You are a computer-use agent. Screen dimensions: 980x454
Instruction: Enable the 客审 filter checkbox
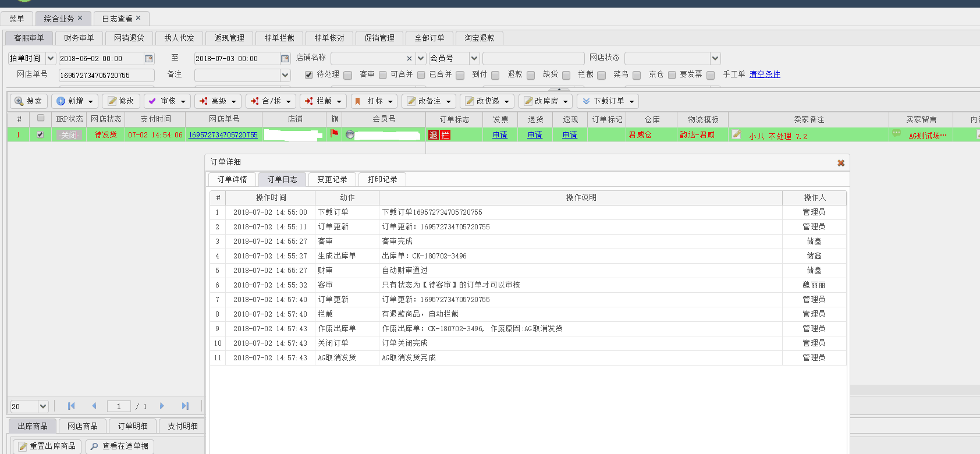click(348, 75)
